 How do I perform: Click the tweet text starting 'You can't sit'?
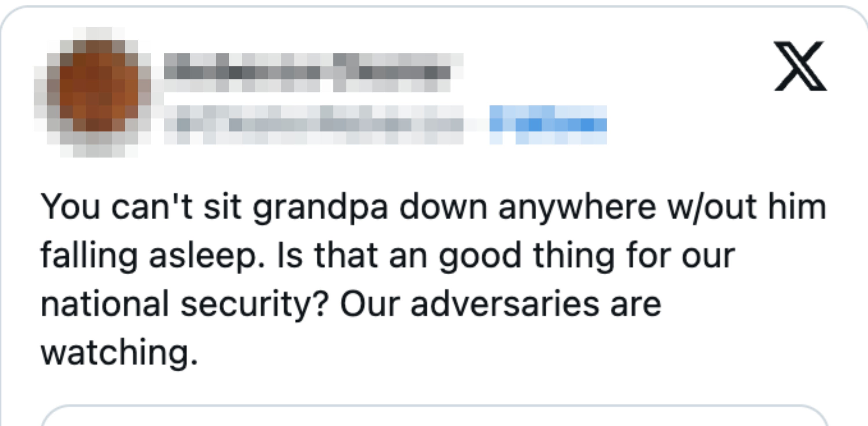(x=433, y=279)
